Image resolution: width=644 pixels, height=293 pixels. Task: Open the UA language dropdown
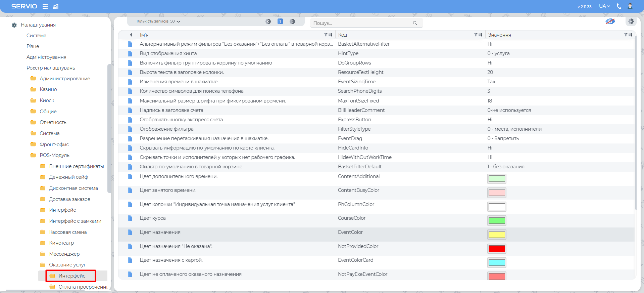click(x=604, y=6)
